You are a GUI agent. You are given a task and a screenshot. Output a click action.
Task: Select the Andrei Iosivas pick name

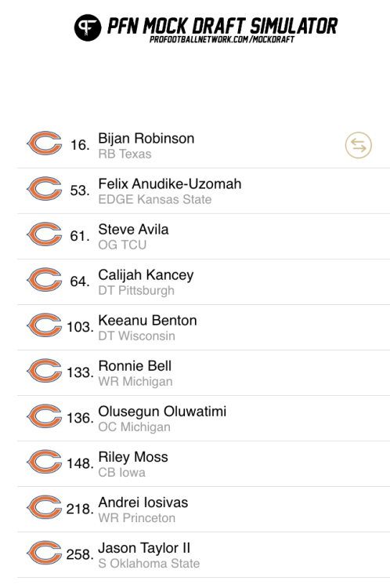(143, 502)
